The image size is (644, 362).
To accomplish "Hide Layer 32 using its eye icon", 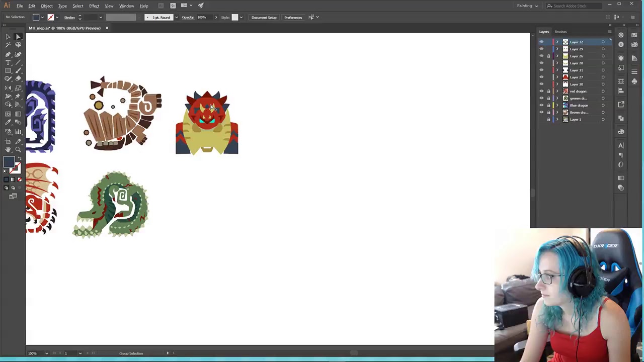I will click(541, 42).
